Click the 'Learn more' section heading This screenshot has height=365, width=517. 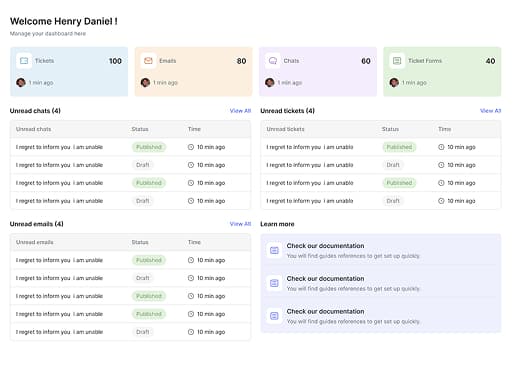pos(277,224)
